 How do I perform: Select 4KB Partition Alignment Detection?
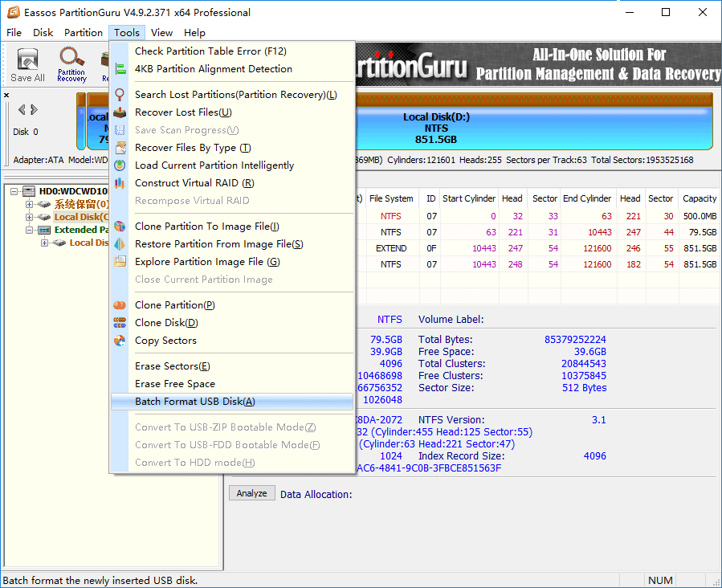pos(232,69)
